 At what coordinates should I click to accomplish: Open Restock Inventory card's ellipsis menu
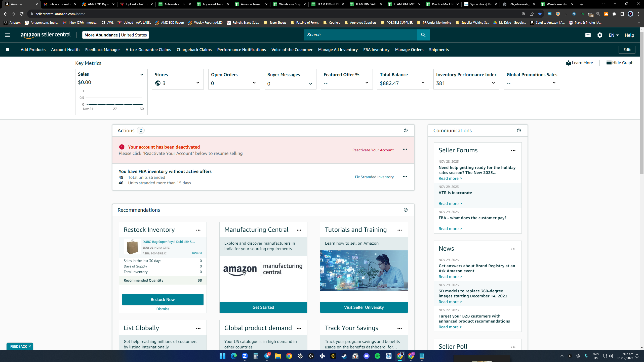click(198, 230)
